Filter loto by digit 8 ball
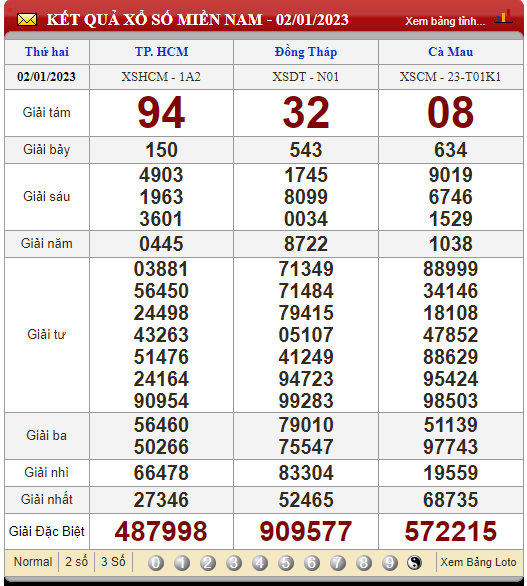This screenshot has height=586, width=527. tap(364, 562)
